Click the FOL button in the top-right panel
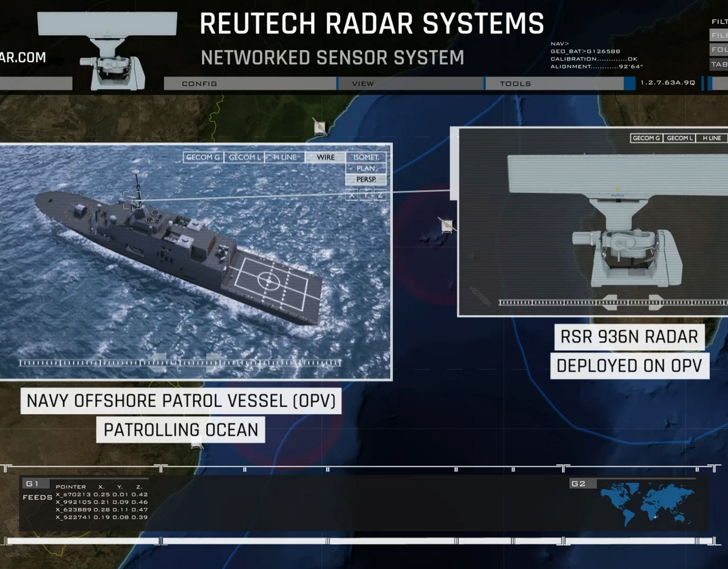The height and width of the screenshot is (569, 728). (x=719, y=50)
